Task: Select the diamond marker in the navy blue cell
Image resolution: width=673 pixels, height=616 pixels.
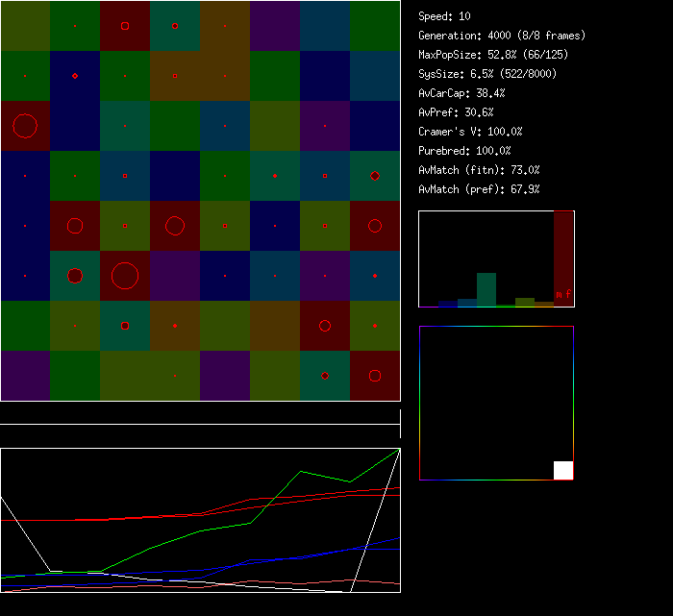Action: pyautogui.click(x=75, y=76)
